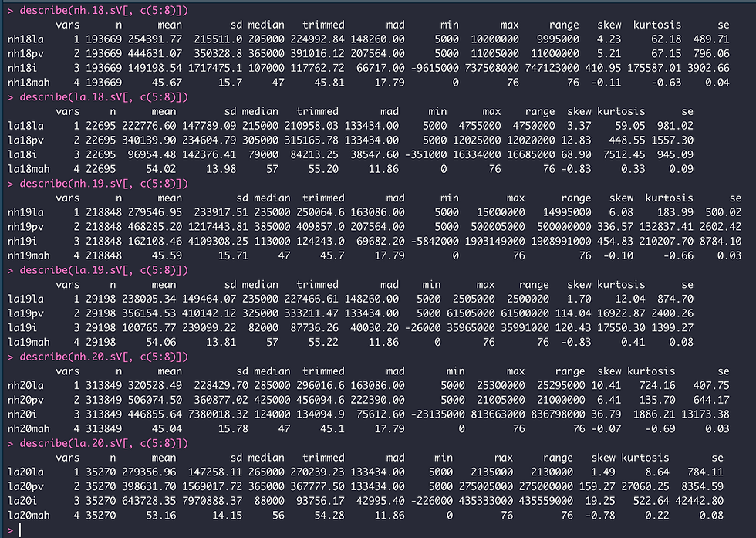Select row name nh19la
This screenshot has width=756, height=538.
tap(25, 212)
